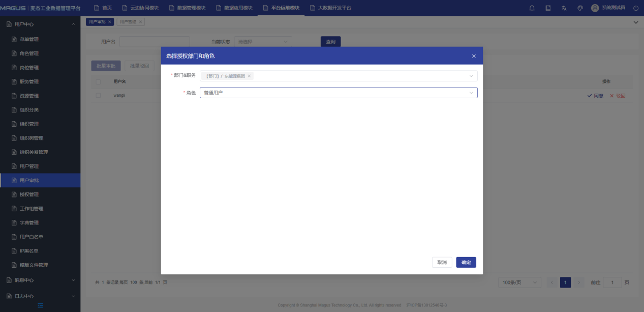
Task: Switch to the 数据管理模块 top tab
Action: point(187,8)
